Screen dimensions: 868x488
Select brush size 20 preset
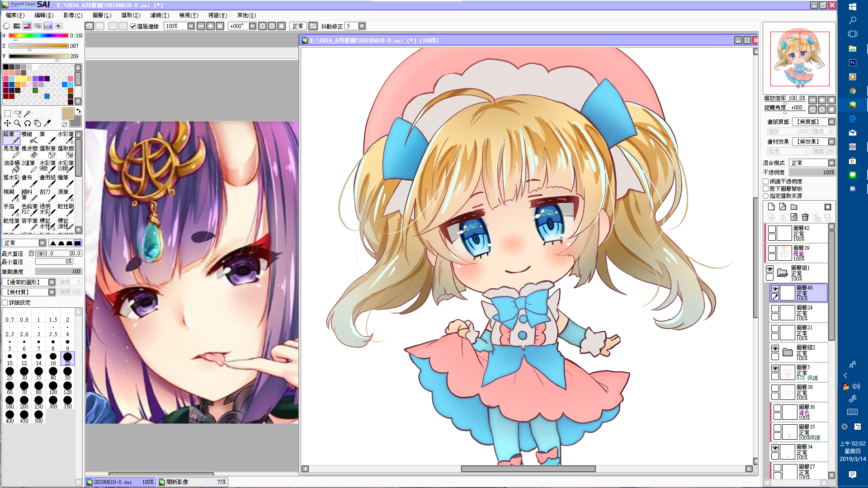[x=67, y=358]
